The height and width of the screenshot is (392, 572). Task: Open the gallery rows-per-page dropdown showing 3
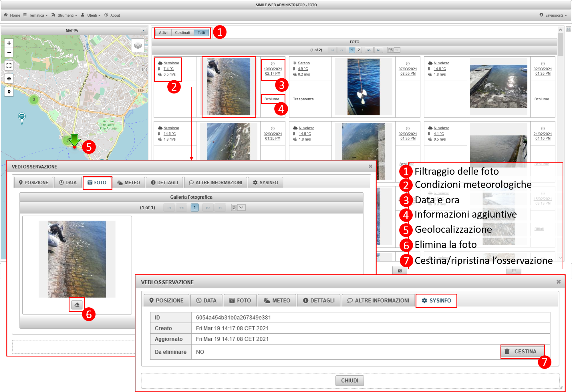pos(238,207)
